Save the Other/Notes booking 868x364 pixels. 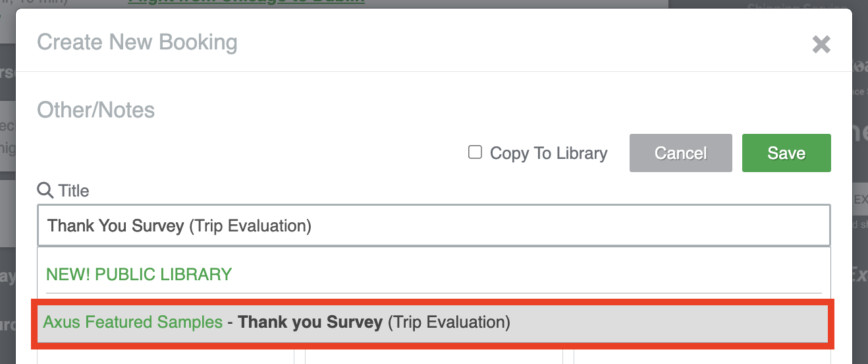786,153
